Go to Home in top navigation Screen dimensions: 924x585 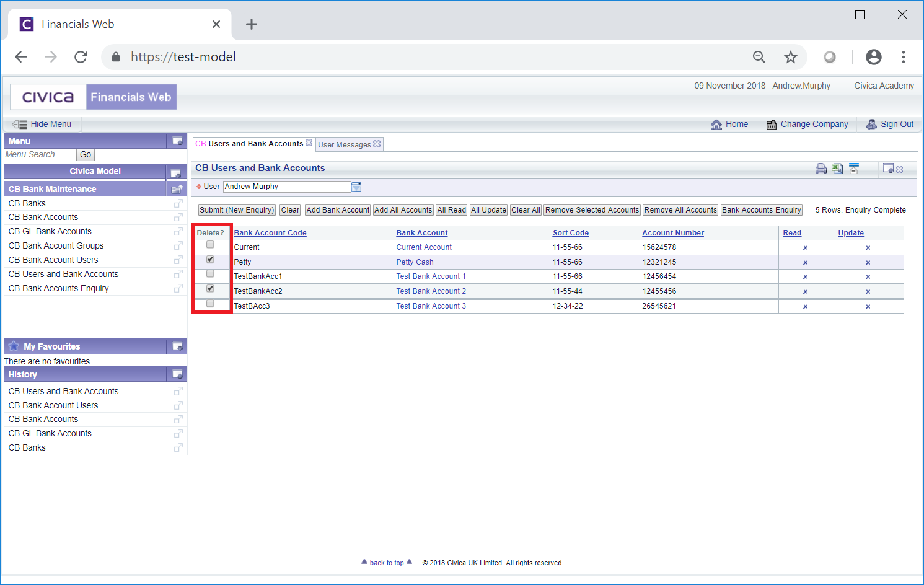[x=729, y=124]
